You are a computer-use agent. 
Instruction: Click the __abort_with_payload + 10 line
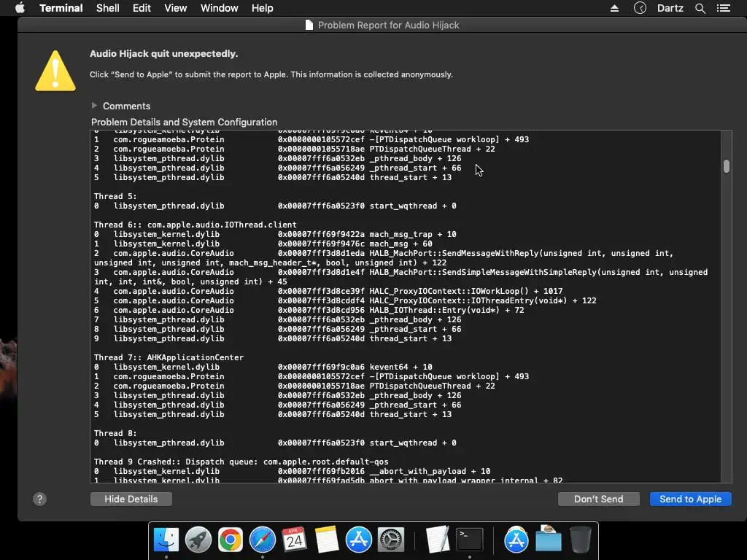292,472
